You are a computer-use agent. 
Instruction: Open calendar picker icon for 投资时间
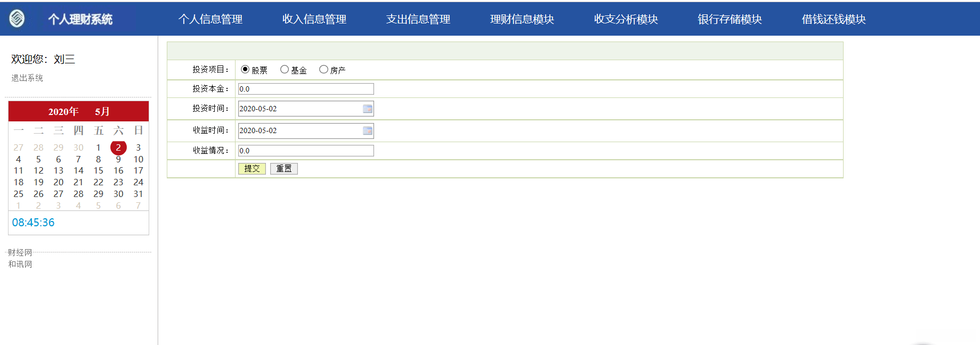click(x=368, y=109)
